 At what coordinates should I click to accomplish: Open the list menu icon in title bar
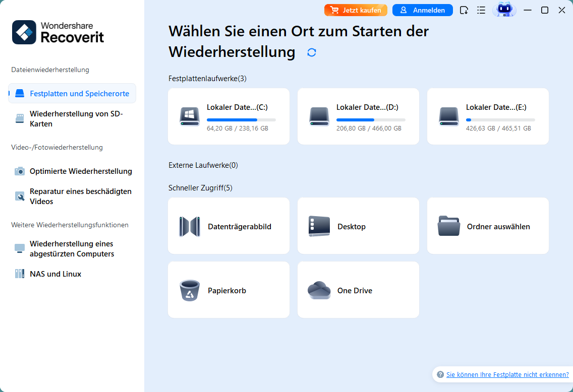click(x=481, y=10)
